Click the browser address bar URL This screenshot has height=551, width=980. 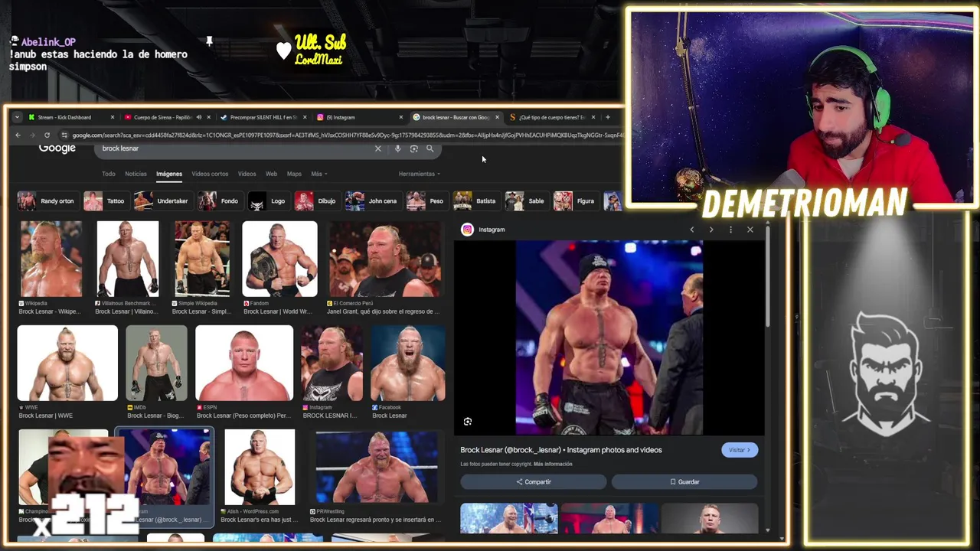coord(348,135)
